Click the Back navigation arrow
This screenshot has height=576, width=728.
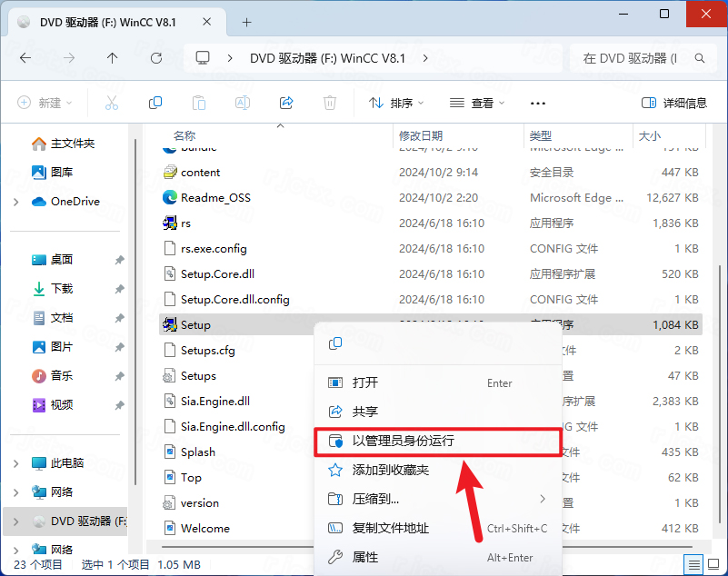[25, 58]
